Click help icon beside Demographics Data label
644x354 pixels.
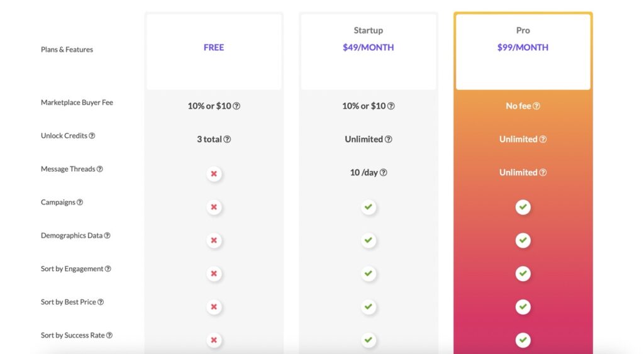(x=107, y=236)
